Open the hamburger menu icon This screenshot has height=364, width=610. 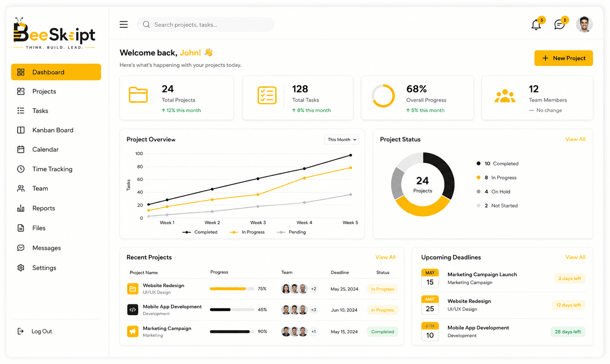coord(124,24)
